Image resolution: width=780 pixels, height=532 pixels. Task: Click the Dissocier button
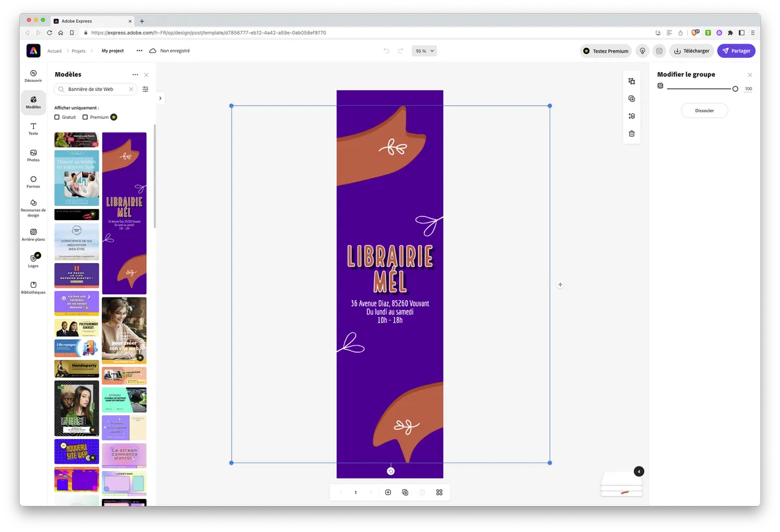(704, 110)
